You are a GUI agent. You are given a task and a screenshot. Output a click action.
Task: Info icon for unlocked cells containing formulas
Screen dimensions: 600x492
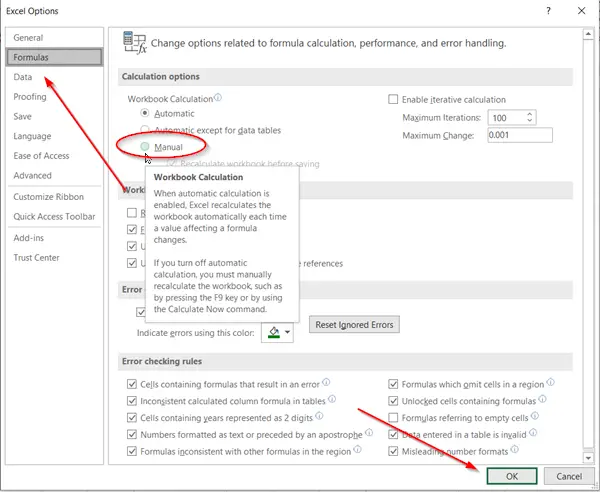tap(542, 399)
